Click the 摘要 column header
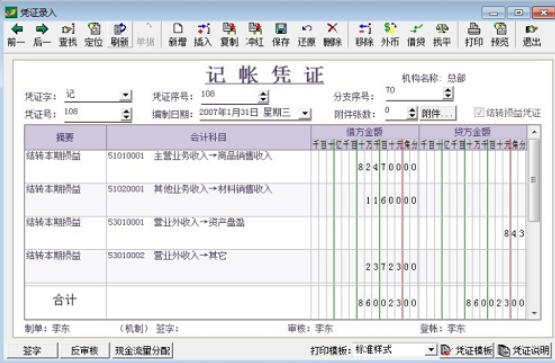Viewport: 555px width, 363px height. [x=65, y=137]
